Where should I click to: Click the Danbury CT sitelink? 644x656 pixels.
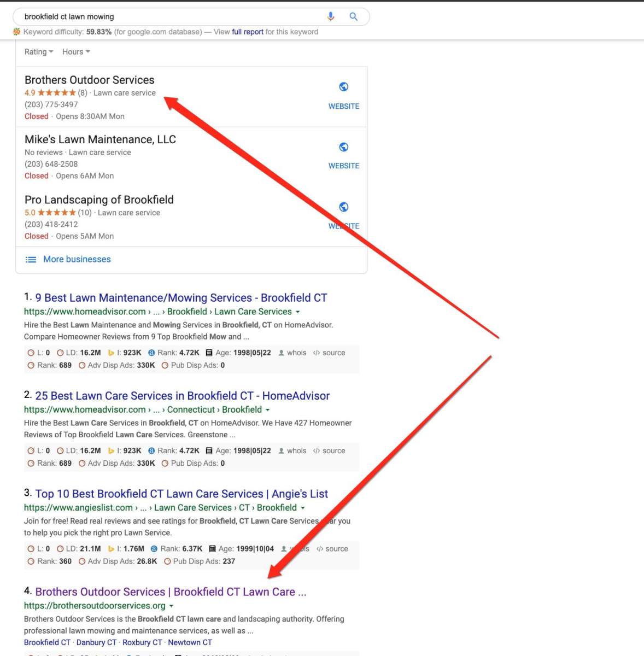pos(96,642)
